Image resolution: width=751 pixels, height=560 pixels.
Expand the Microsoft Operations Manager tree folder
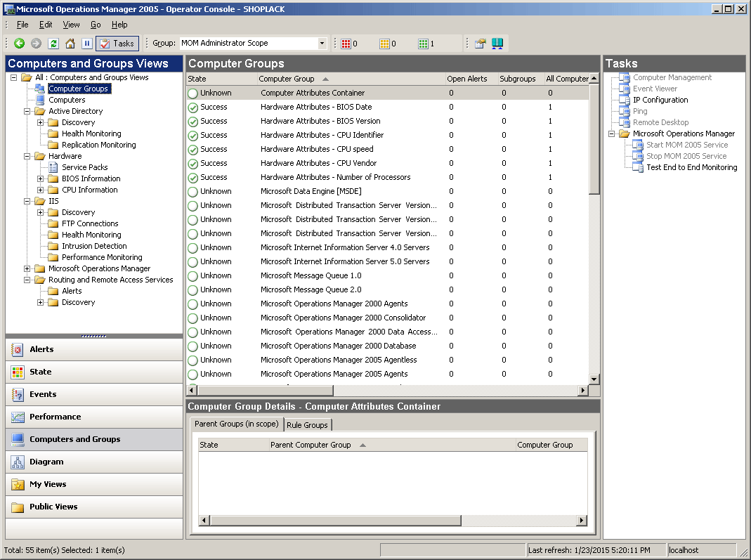coord(27,268)
